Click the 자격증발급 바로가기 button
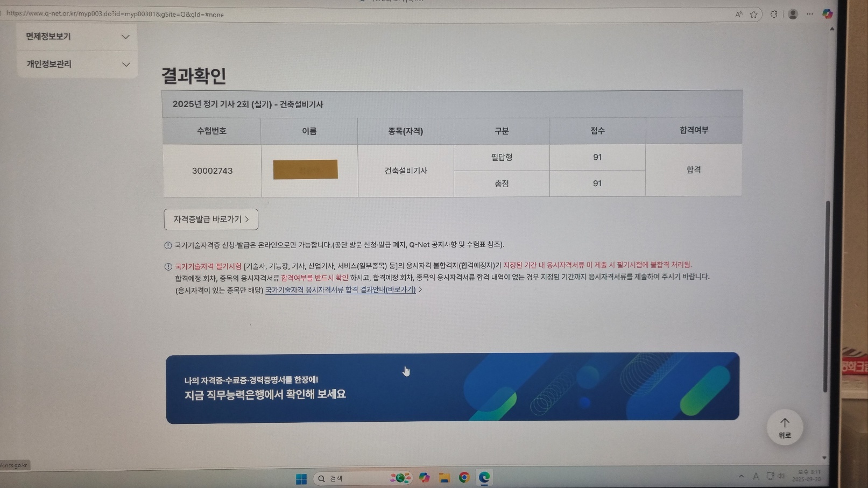 (211, 220)
